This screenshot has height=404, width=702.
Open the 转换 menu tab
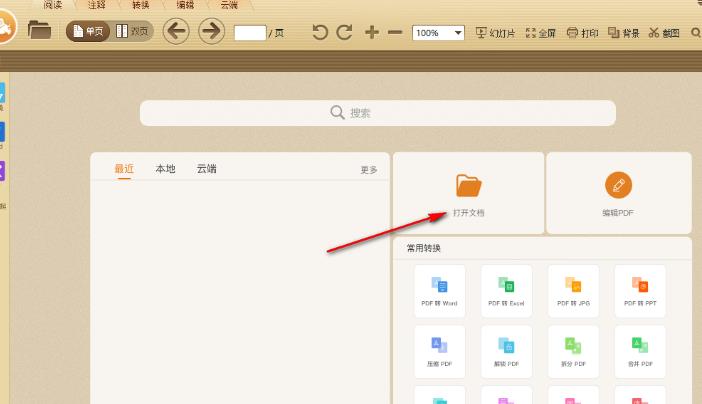(141, 5)
